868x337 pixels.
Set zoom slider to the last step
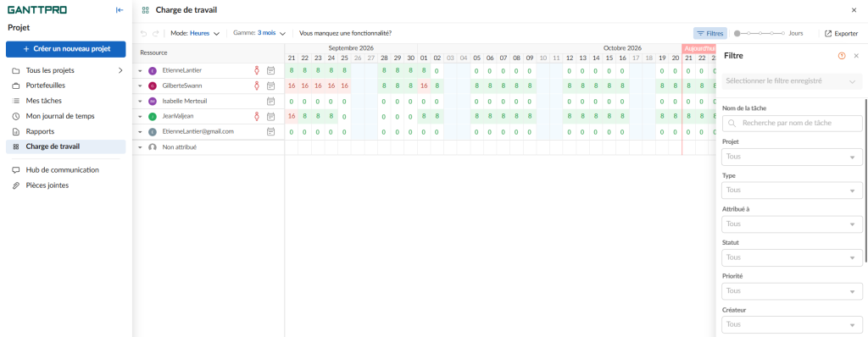click(x=782, y=33)
